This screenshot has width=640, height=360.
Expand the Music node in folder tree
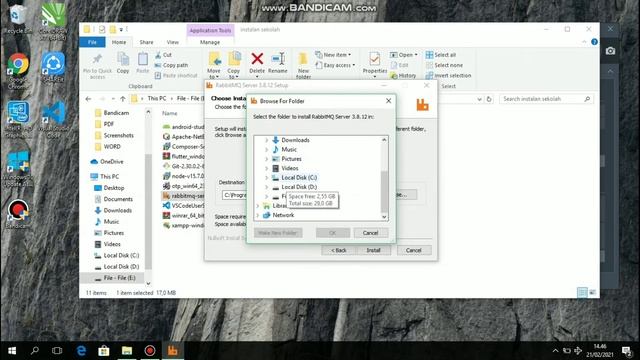click(267, 149)
